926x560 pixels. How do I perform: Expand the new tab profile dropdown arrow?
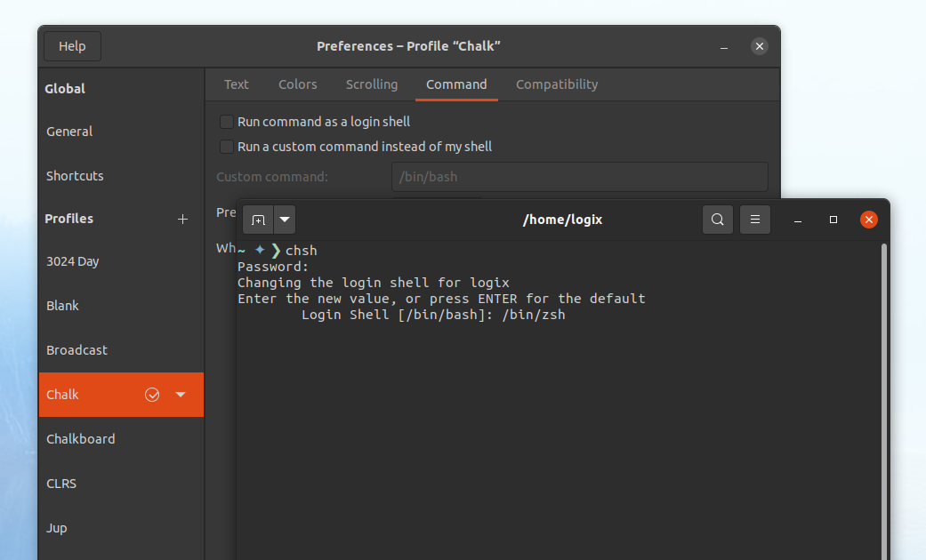(285, 220)
